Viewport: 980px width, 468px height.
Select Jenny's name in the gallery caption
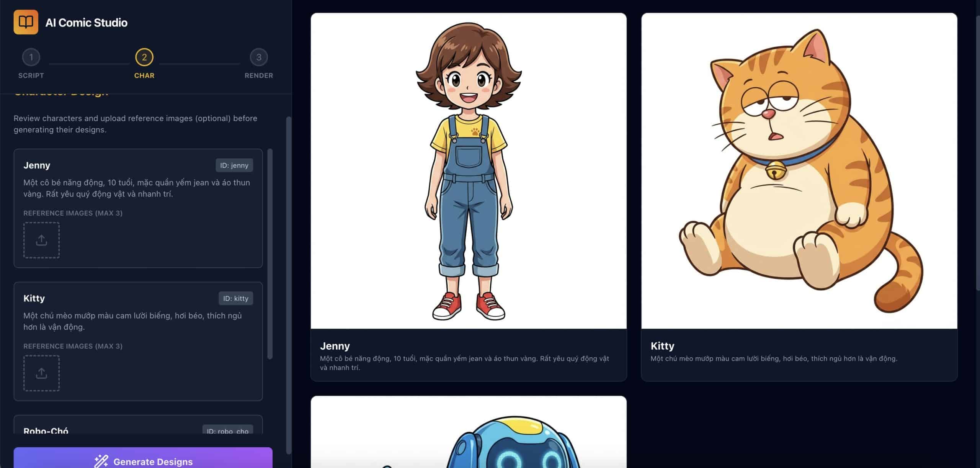(335, 346)
